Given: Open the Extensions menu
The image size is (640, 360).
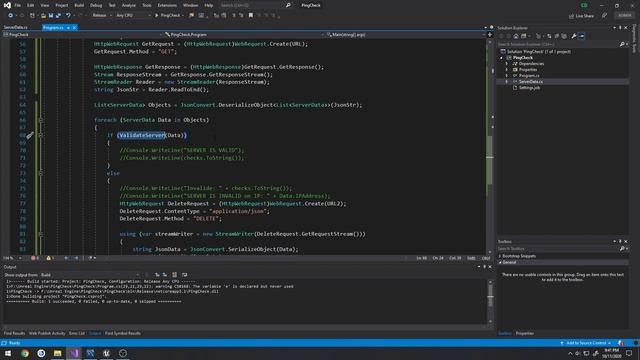Looking at the screenshot, I should 167,5.
